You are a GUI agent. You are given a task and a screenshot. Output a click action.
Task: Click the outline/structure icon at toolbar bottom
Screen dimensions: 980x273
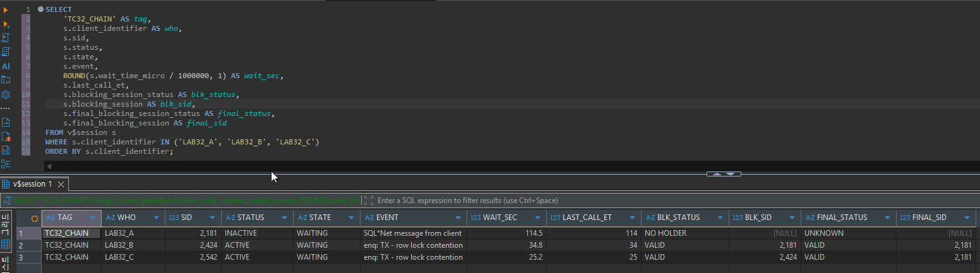click(x=6, y=164)
